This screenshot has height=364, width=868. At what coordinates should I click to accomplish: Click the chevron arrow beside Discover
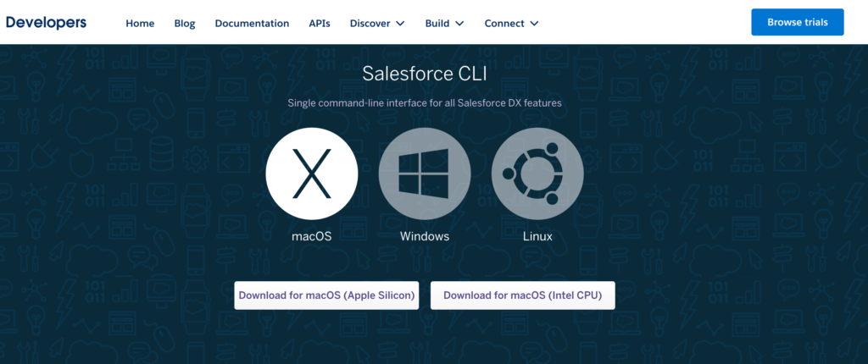pyautogui.click(x=400, y=23)
